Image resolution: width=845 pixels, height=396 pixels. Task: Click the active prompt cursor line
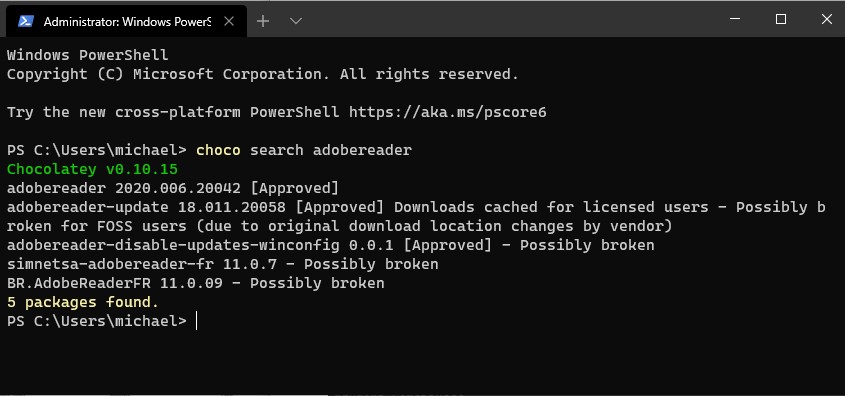(102, 321)
